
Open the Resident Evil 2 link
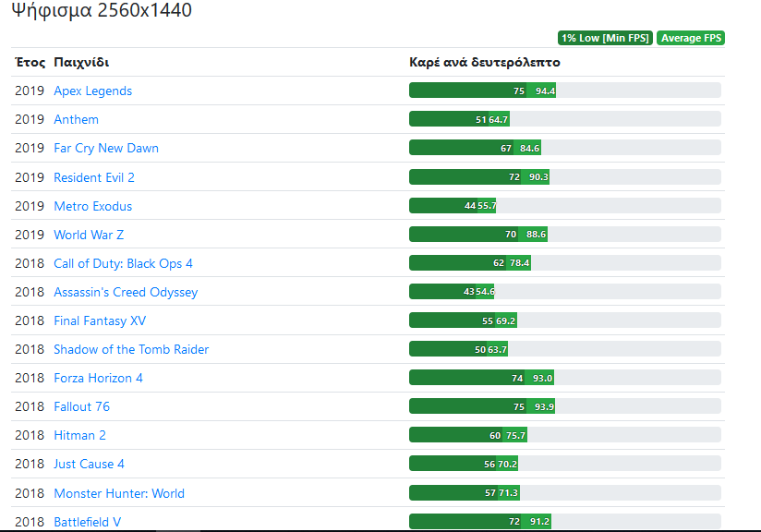94,177
